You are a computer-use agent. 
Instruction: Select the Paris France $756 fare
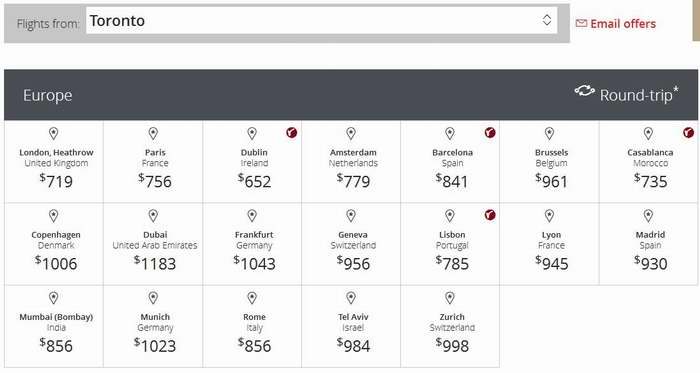153,162
